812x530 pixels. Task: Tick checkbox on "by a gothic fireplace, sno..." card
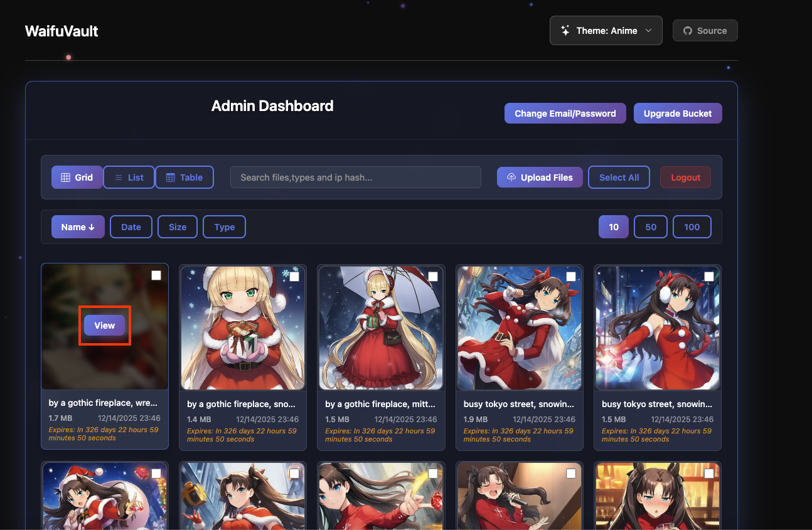(294, 277)
